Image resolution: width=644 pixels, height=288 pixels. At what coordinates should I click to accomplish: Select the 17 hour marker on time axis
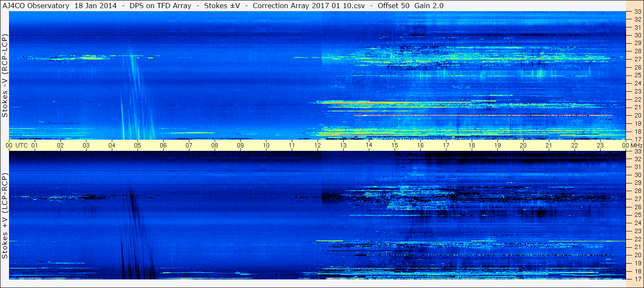[446, 145]
